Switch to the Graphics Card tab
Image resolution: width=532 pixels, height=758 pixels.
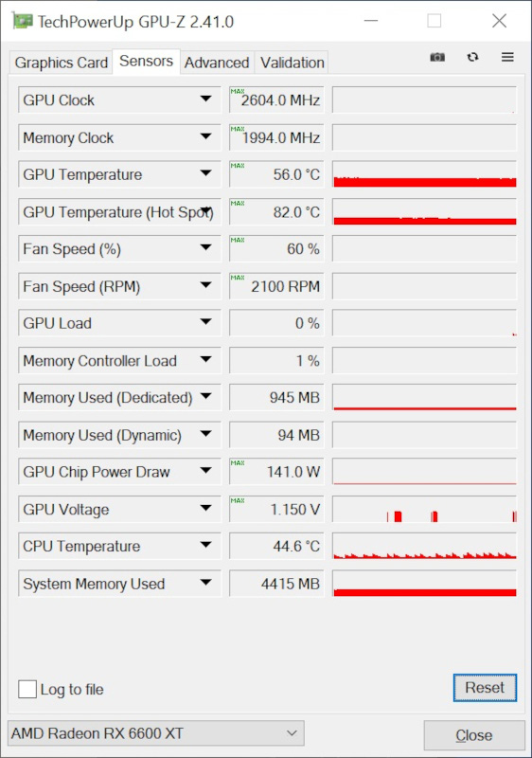pos(62,63)
